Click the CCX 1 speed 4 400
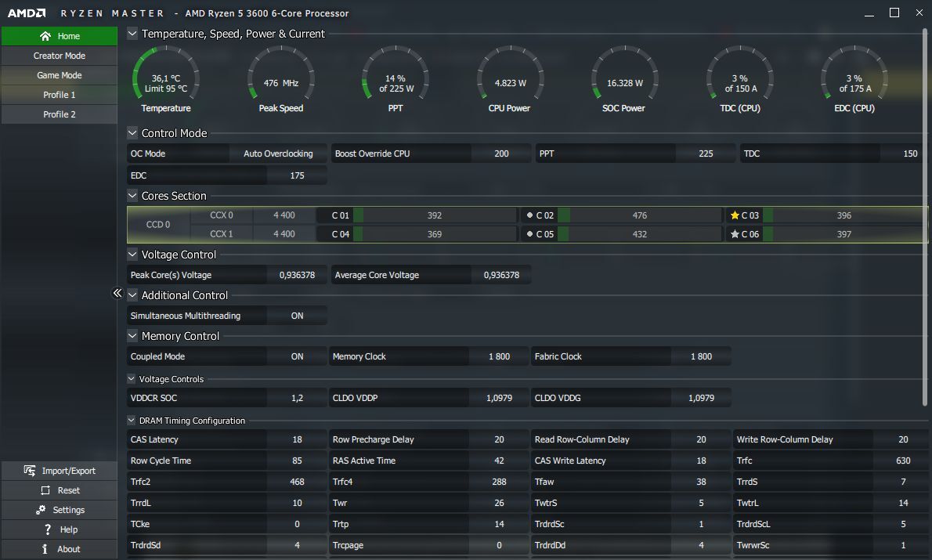Screen dimensions: 932x560 click(x=284, y=234)
